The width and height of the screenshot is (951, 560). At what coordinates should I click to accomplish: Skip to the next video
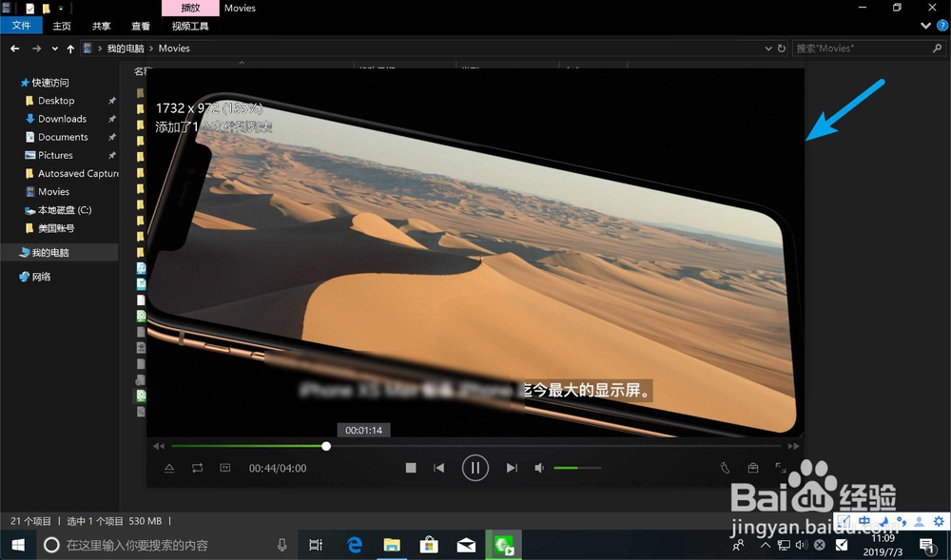click(x=512, y=468)
